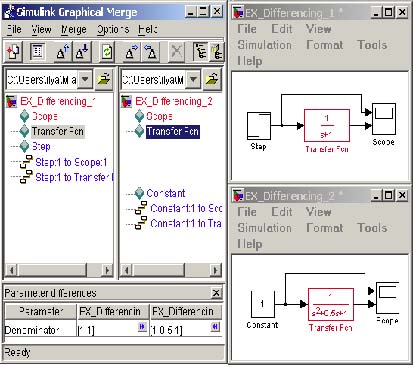Open Edit menu in EX_Differencing_1 window
The height and width of the screenshot is (367, 413).
click(x=282, y=29)
